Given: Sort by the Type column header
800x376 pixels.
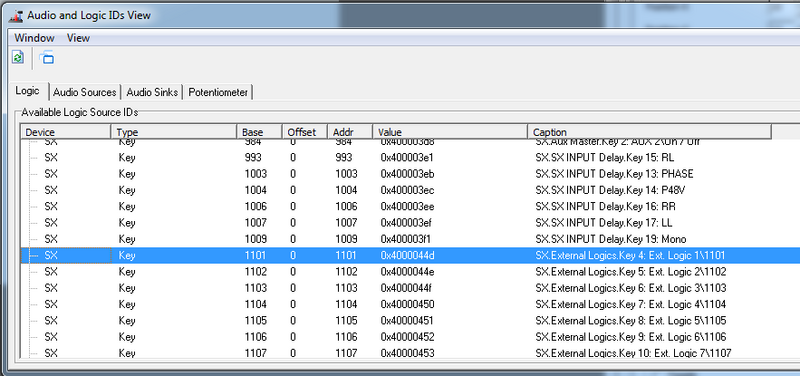Looking at the screenshot, I should pos(174,132).
